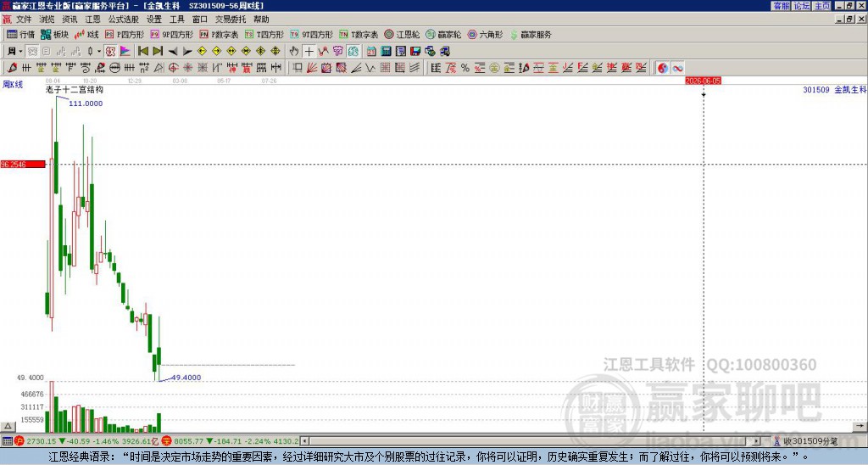Open the 设置 menu
Image resolution: width=868 pixels, height=465 pixels.
[154, 20]
